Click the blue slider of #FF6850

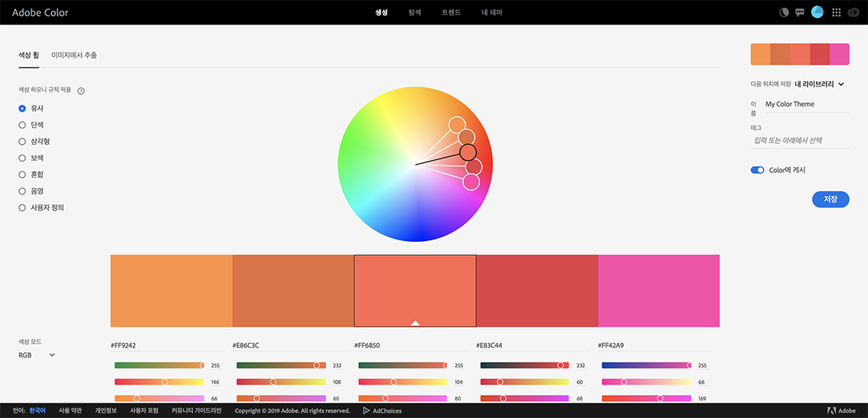tap(403, 399)
